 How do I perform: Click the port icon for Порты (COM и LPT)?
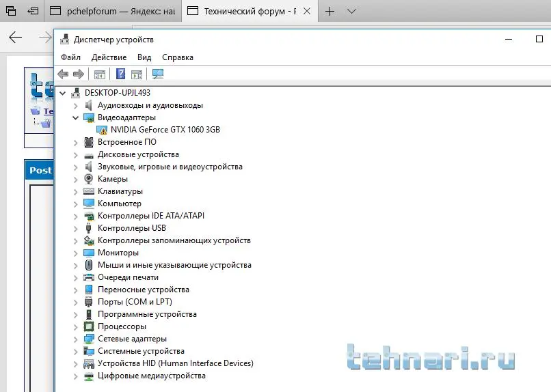89,302
